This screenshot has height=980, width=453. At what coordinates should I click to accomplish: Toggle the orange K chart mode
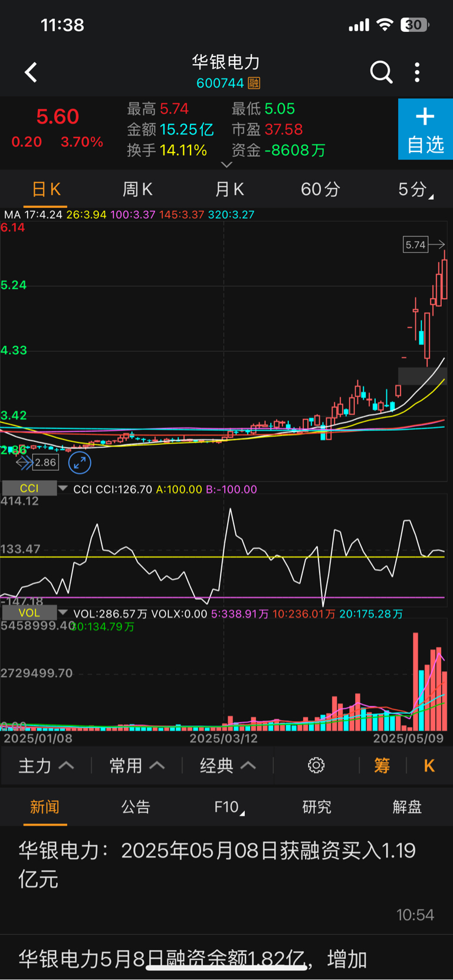click(429, 765)
